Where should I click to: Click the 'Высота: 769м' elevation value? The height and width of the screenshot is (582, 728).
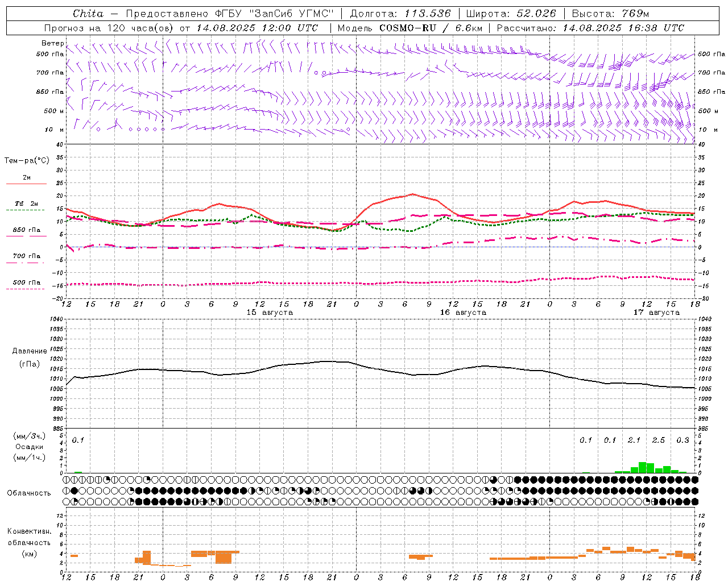click(610, 14)
